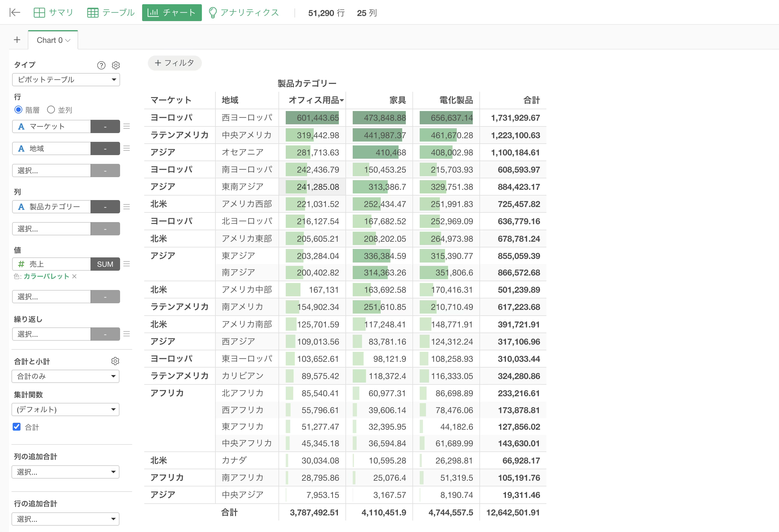Click drag handle next to 製品カテゴリー column
Screen dimensions: 779x532
(x=126, y=207)
